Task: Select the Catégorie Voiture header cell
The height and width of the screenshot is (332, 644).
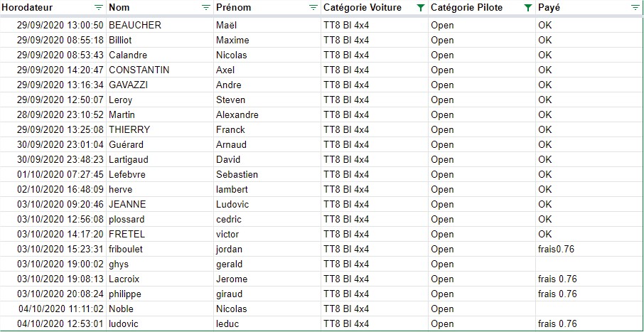Action: point(375,7)
